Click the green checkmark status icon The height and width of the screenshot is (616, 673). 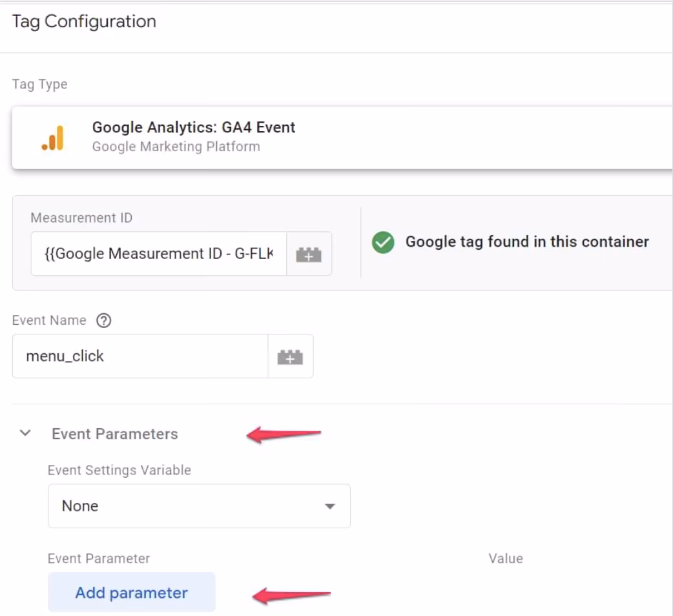point(383,242)
